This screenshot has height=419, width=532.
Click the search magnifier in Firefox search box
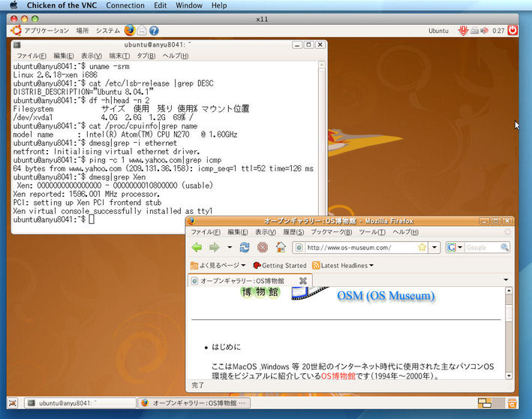pyautogui.click(x=504, y=247)
